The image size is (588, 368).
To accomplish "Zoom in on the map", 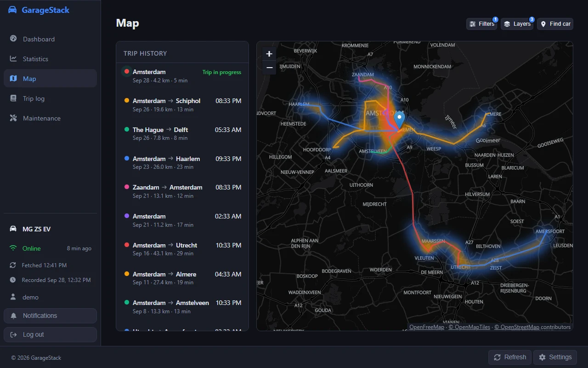I will pyautogui.click(x=269, y=54).
